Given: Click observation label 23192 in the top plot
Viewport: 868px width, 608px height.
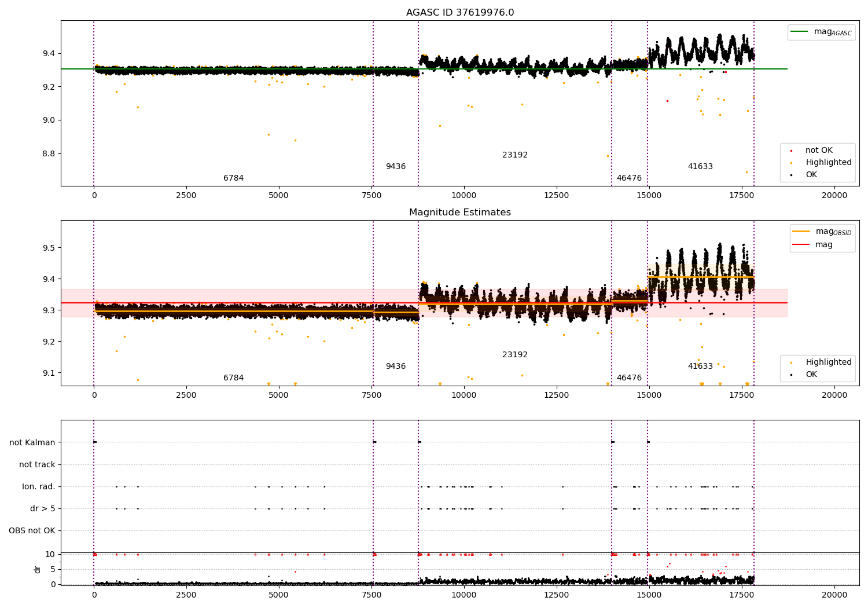Looking at the screenshot, I should pos(515,155).
